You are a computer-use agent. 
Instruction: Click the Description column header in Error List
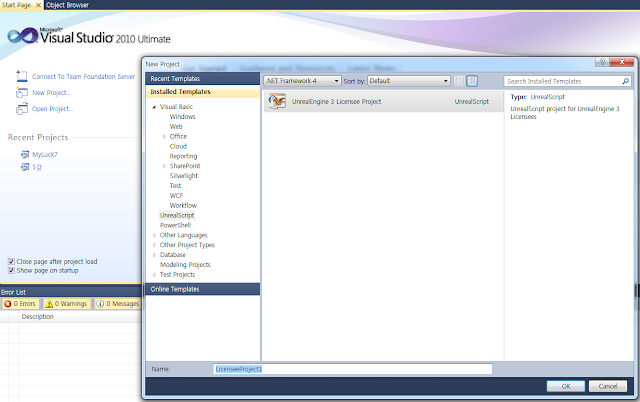[x=38, y=317]
